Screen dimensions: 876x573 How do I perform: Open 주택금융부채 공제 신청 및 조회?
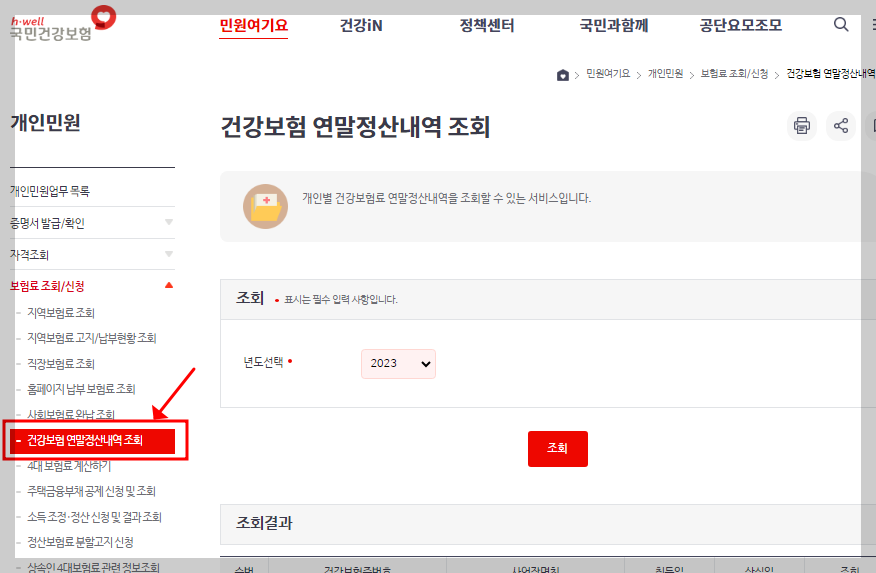pyautogui.click(x=92, y=491)
